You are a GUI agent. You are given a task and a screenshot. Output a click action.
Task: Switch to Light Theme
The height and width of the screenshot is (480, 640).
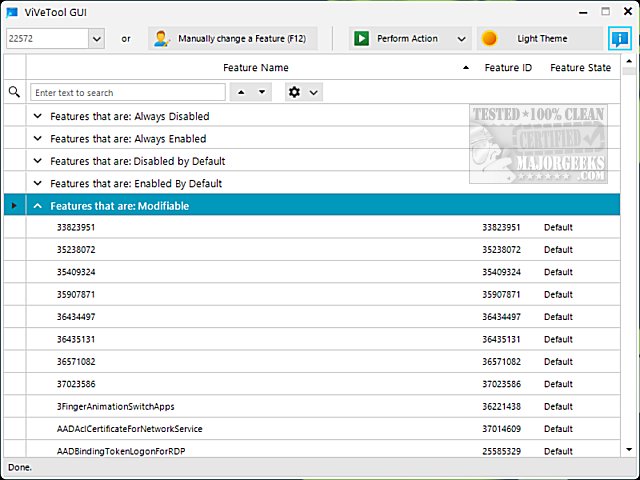(x=541, y=39)
